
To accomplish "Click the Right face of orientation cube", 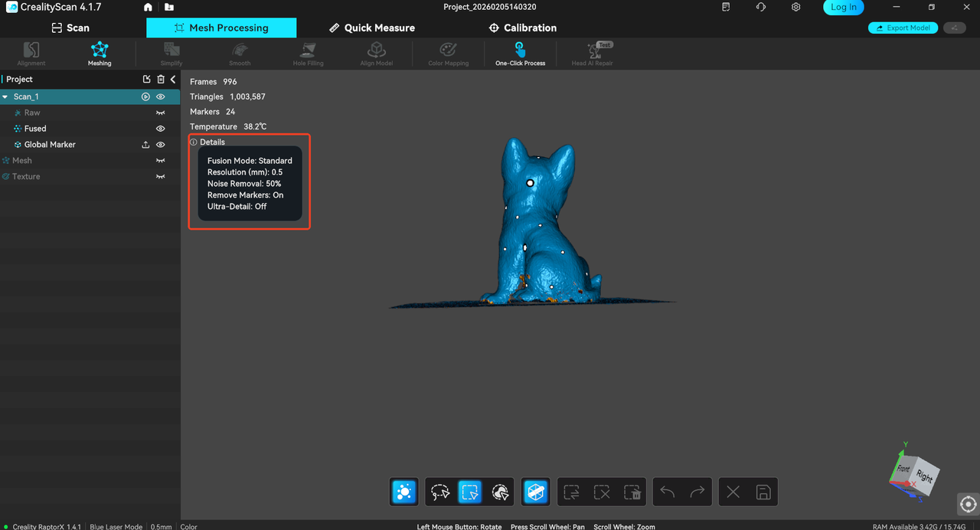I will (925, 476).
